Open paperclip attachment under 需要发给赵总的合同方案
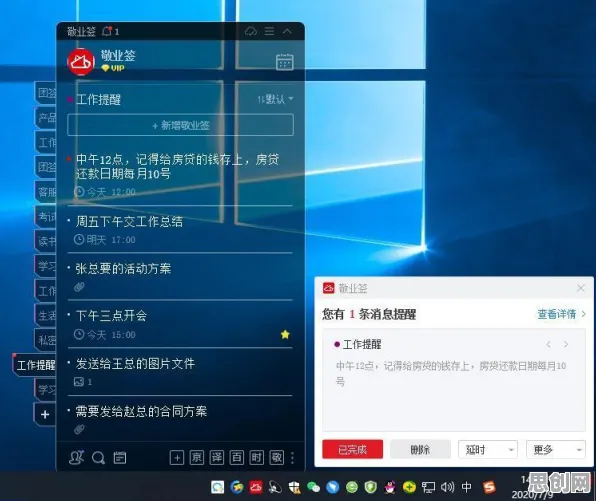This screenshot has height=501, width=596. tap(79, 430)
